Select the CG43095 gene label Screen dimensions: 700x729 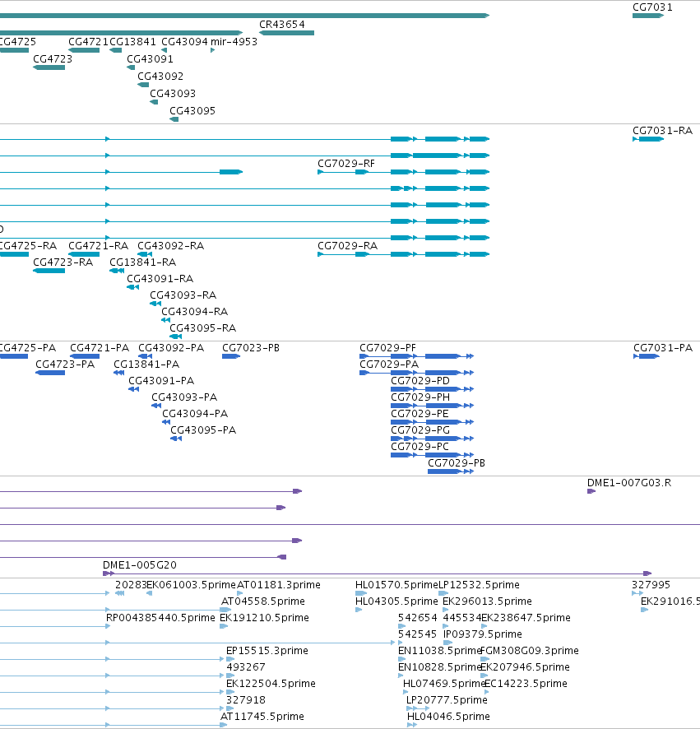pos(192,110)
